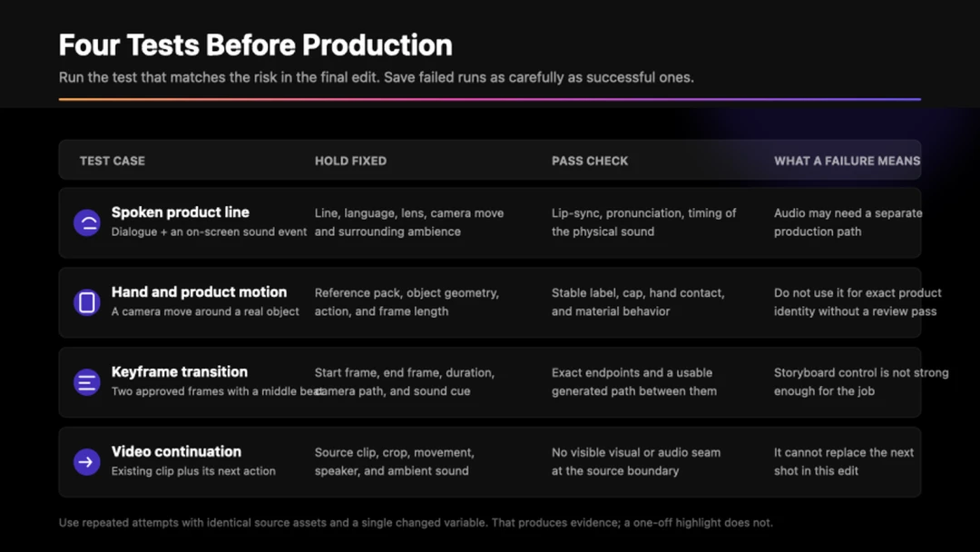
Task: Click the Spoken product line title
Action: [180, 212]
